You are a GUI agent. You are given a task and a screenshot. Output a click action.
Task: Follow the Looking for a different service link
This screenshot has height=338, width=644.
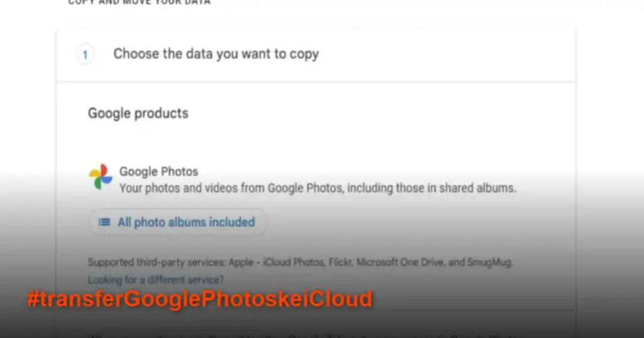click(x=155, y=280)
